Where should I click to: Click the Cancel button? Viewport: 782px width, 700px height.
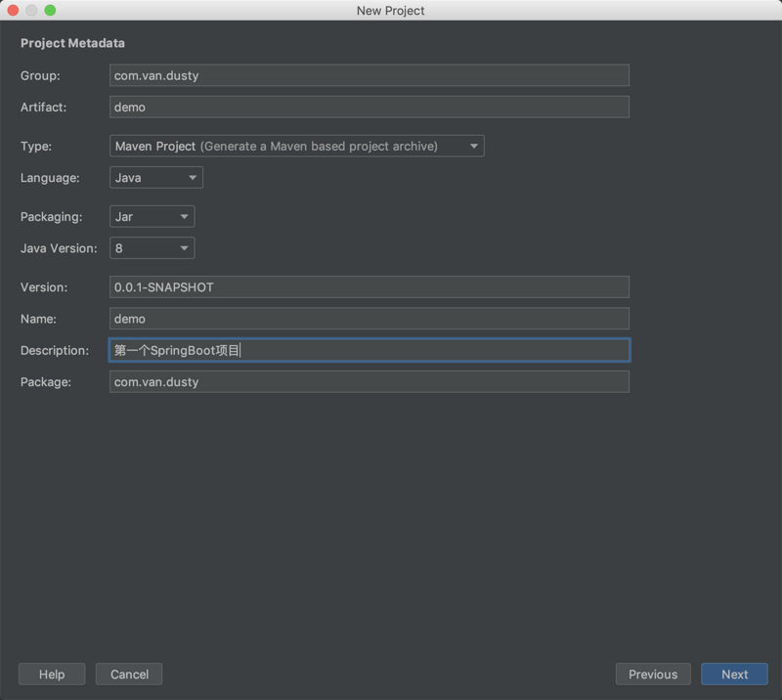[129, 675]
